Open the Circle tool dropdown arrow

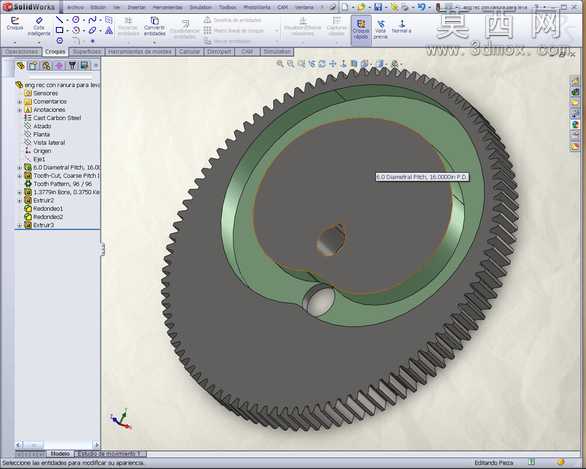pyautogui.click(x=83, y=20)
